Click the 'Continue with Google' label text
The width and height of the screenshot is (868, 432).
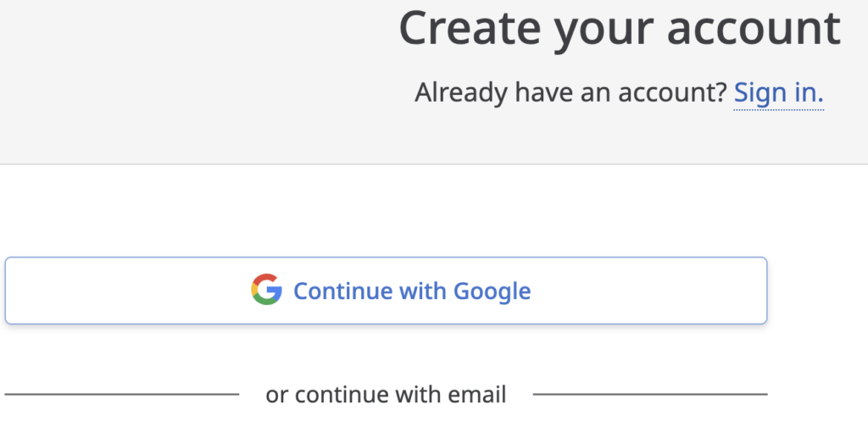(x=412, y=291)
